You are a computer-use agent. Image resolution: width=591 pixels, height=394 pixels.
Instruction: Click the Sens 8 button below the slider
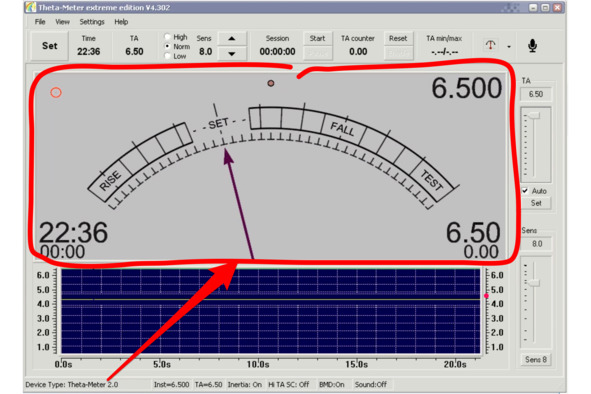coord(536,359)
